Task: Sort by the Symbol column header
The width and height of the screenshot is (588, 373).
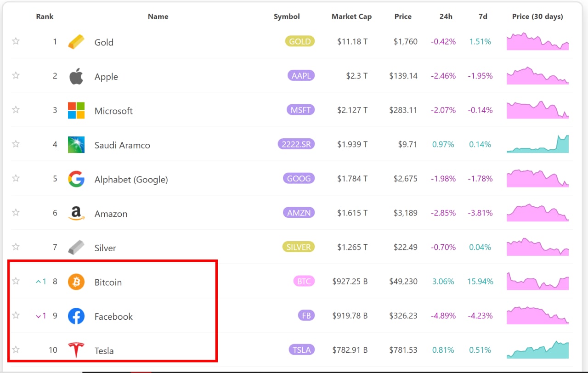Action: [x=287, y=17]
